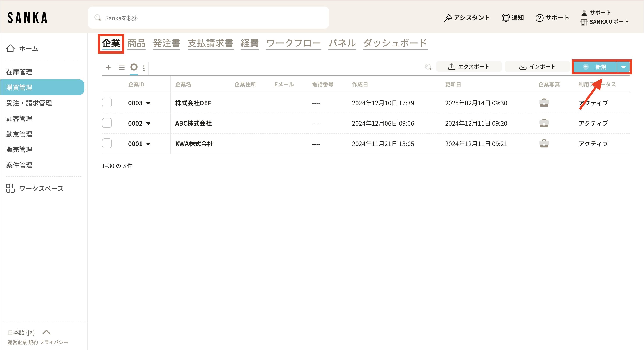Switch to list view icon

122,67
